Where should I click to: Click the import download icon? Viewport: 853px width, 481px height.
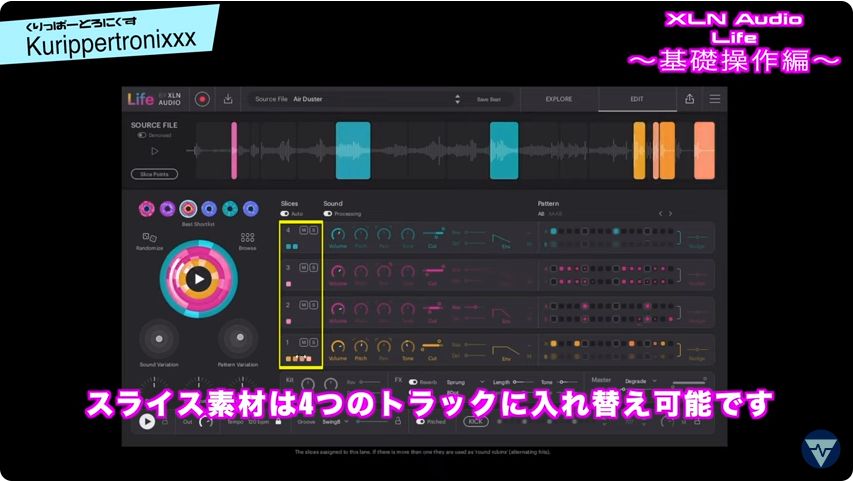[x=228, y=99]
